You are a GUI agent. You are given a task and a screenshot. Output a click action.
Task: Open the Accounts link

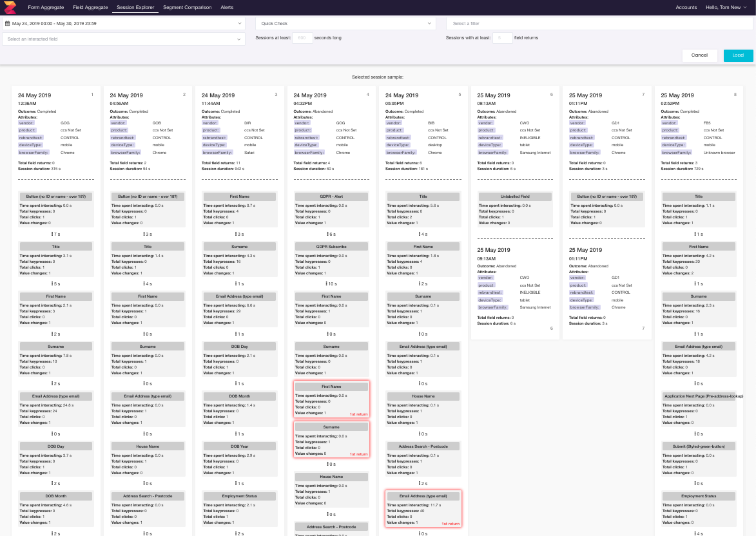[x=688, y=7]
